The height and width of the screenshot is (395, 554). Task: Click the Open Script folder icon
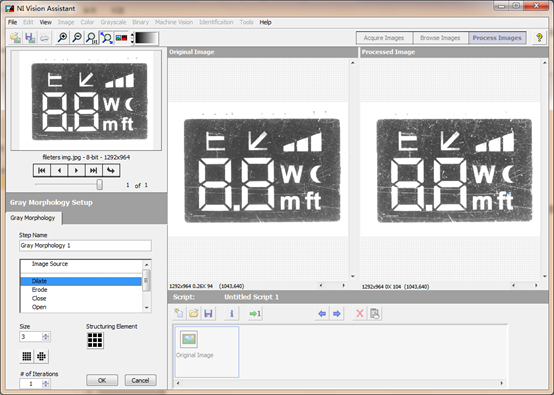193,313
